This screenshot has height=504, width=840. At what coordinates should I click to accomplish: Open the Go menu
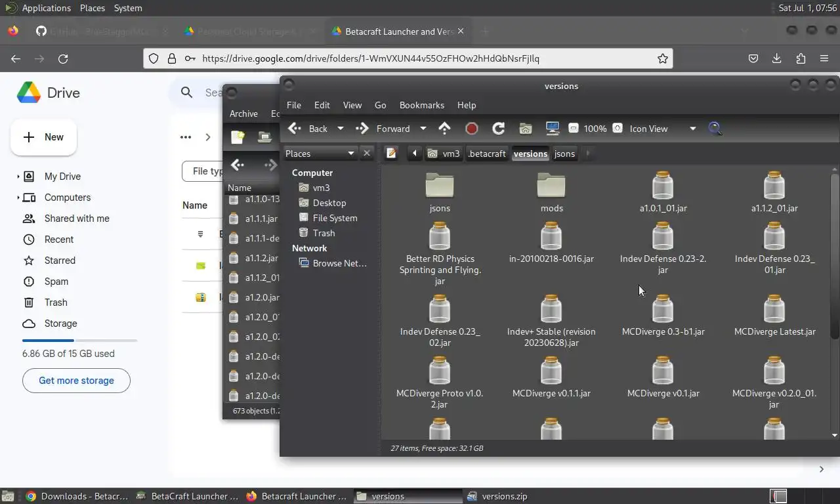(x=381, y=105)
